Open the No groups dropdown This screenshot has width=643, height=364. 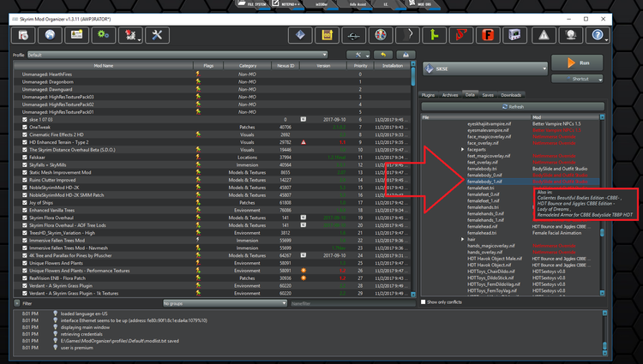[x=225, y=303]
